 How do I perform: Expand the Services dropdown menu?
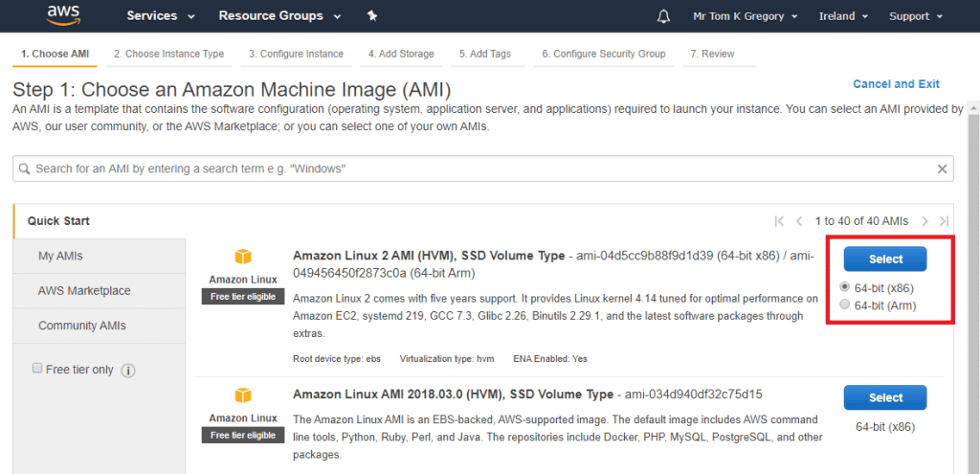[161, 16]
